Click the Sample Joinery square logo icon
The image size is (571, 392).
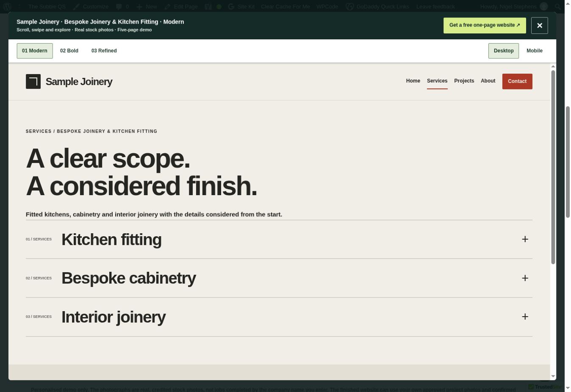point(33,81)
